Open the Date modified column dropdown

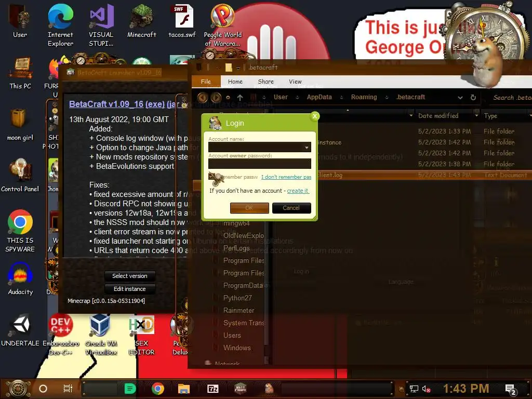click(476, 116)
